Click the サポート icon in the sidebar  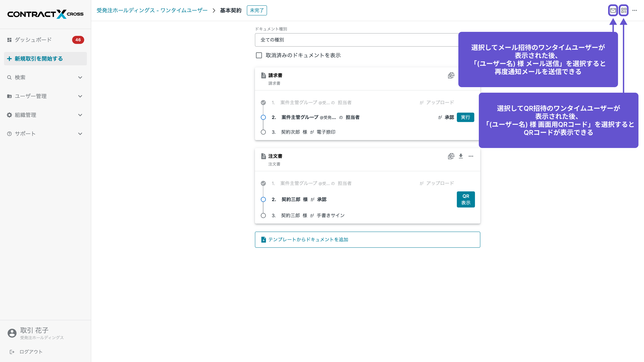coord(9,134)
